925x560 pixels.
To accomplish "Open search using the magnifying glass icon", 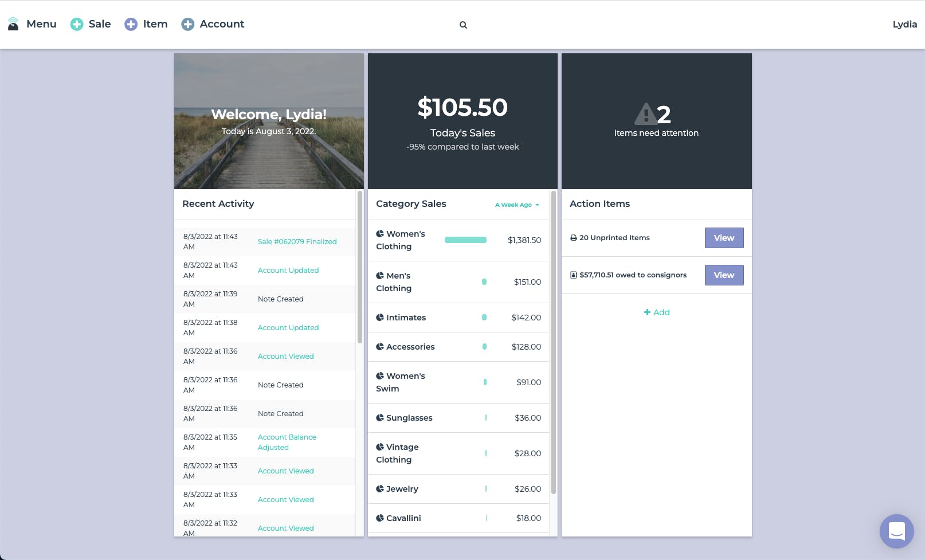I will [463, 25].
